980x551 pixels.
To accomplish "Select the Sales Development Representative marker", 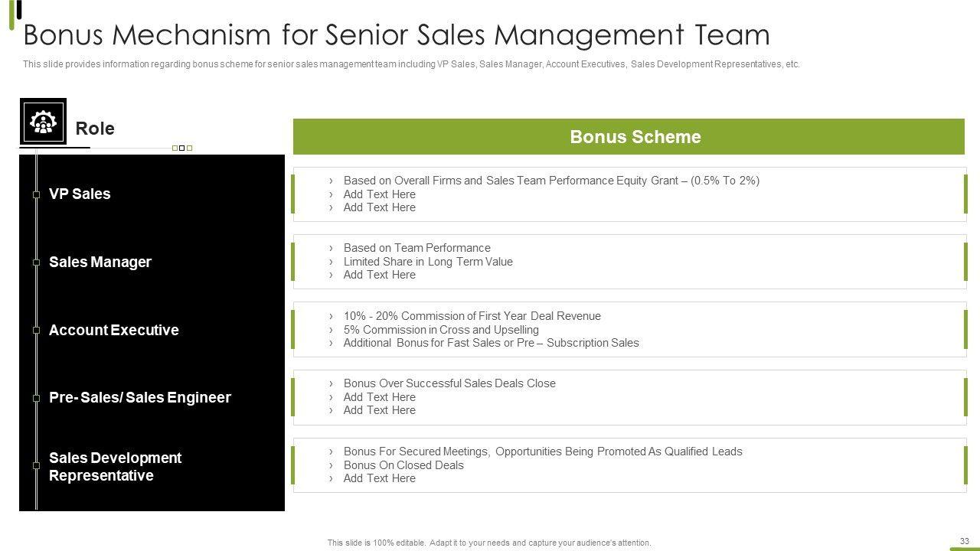I will tap(36, 466).
